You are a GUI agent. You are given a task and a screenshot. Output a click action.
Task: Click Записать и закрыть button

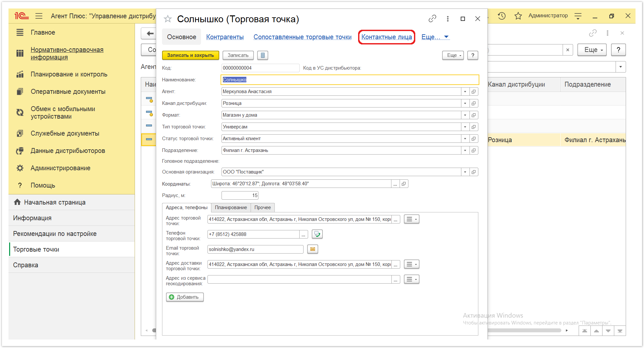(x=190, y=55)
